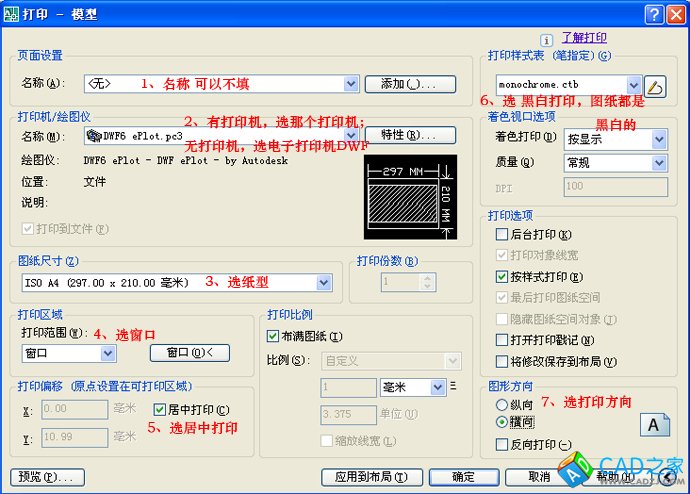Click the help question mark in title bar
Screen dimensions: 690x494
(x=654, y=15)
